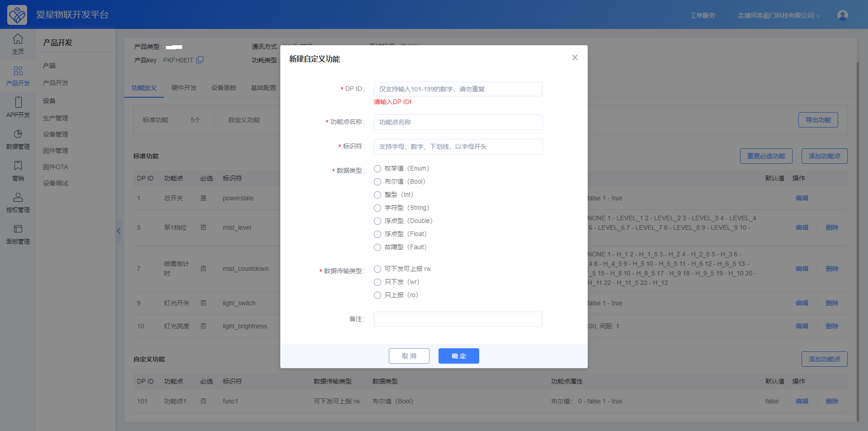Edit the light_switch row

pyautogui.click(x=802, y=303)
